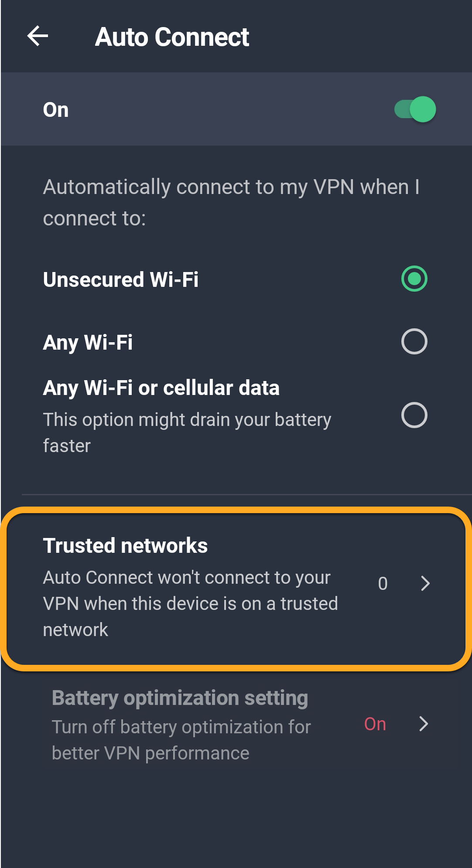The height and width of the screenshot is (868, 472).
Task: Click the Trusted networks heading
Action: 125,546
